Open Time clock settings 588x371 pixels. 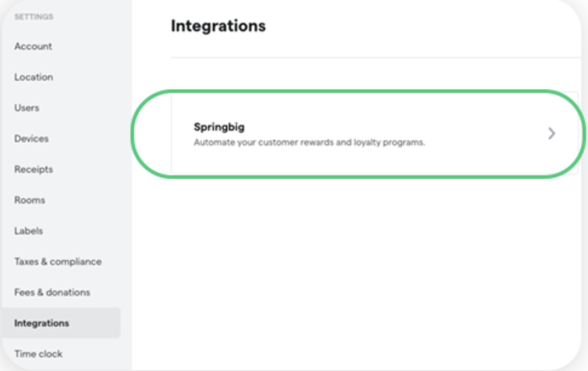click(x=38, y=354)
